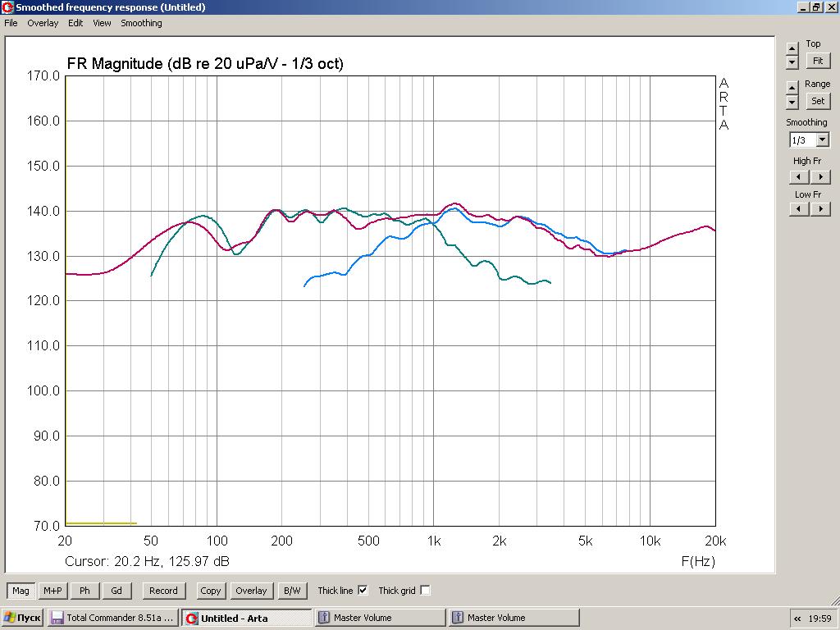840x630 pixels.
Task: Switch to Ph phase view
Action: [84, 591]
